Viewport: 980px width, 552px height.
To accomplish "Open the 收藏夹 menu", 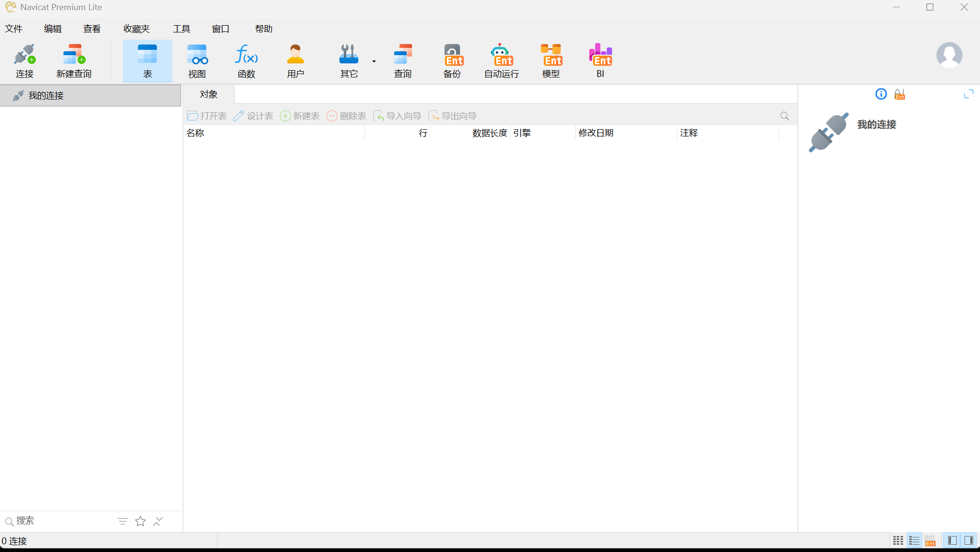I will (x=137, y=29).
